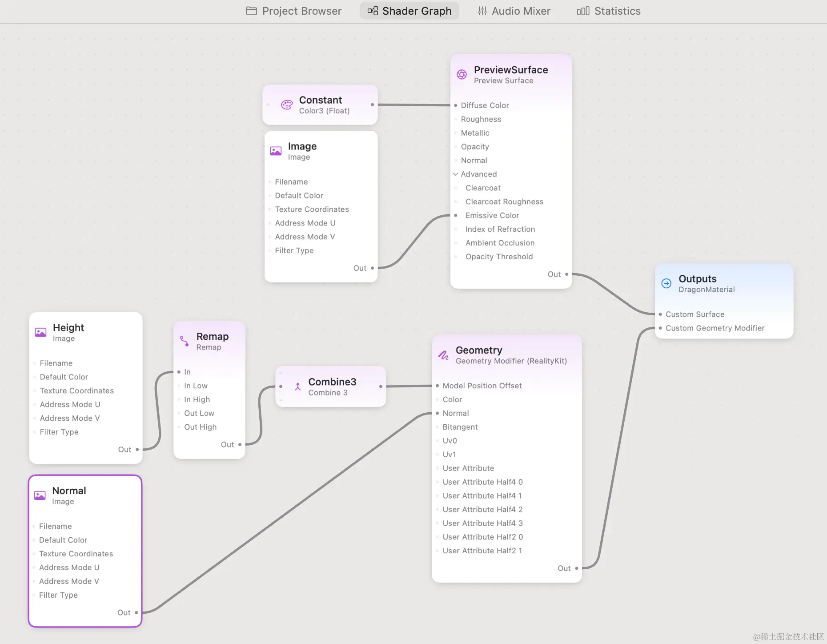Select the PreviewSurface node title
Image resolution: width=827 pixels, height=644 pixels.
(511, 70)
